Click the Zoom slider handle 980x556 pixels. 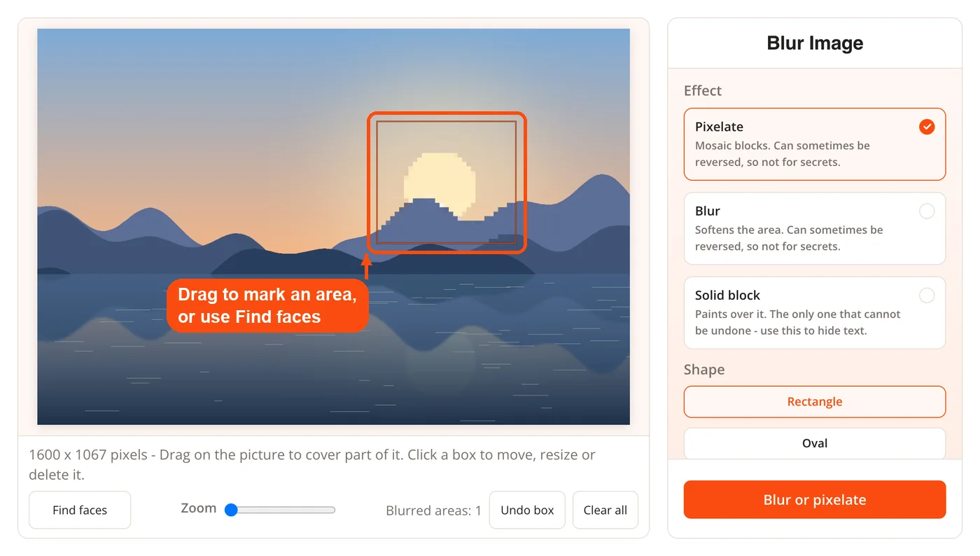(231, 510)
